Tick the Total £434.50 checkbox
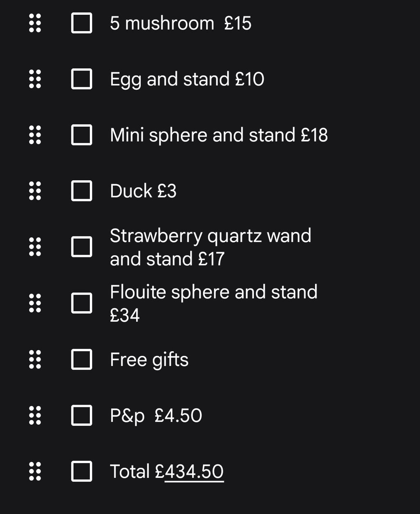 pyautogui.click(x=82, y=471)
